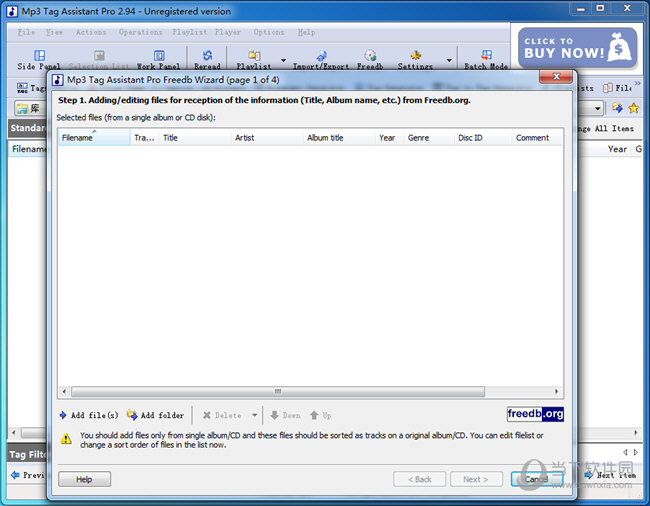Open the Playlist menu
Image resolution: width=650 pixels, height=506 pixels.
pyautogui.click(x=189, y=32)
